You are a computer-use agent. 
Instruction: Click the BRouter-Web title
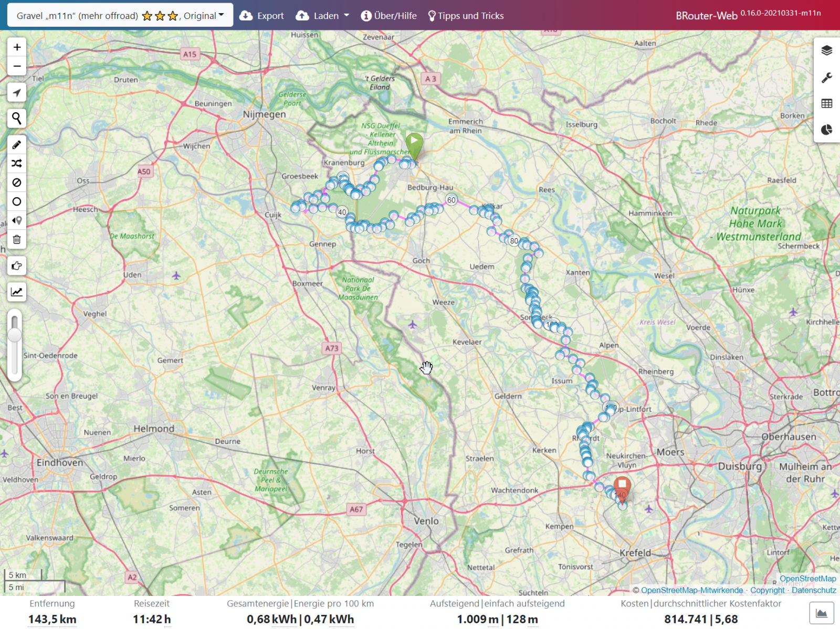coord(707,16)
